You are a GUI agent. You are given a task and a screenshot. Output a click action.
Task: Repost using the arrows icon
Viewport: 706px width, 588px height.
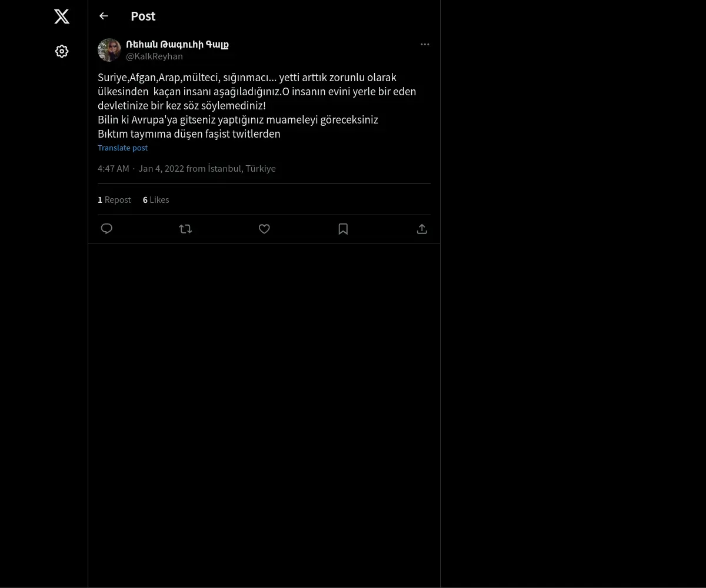(185, 229)
